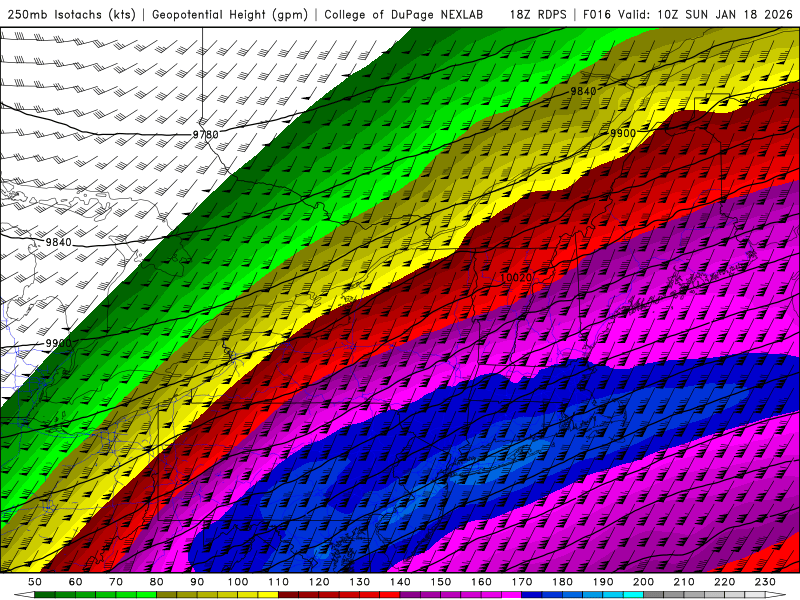Click the 80 value on the color scale
Image resolution: width=800 pixels, height=600 pixels.
pos(157,582)
